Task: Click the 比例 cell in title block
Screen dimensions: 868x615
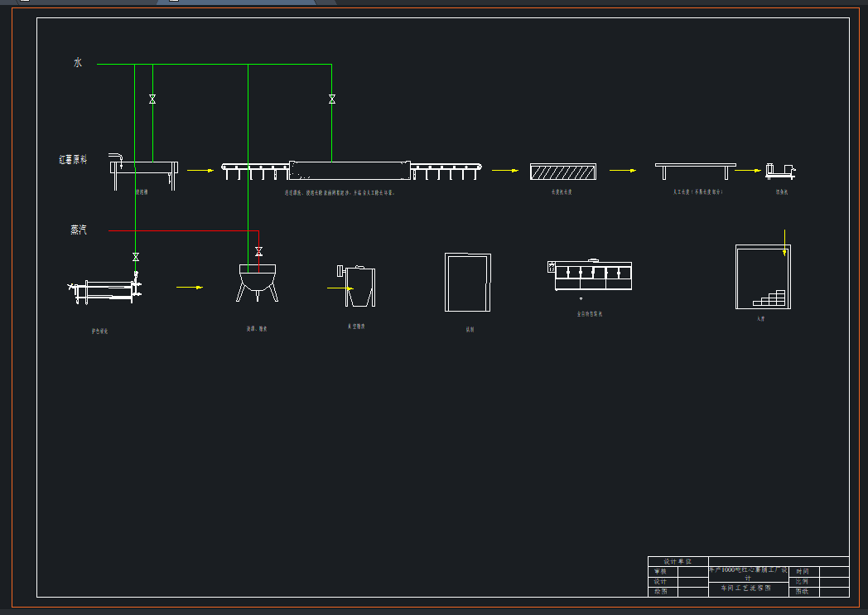Action: pos(803,582)
